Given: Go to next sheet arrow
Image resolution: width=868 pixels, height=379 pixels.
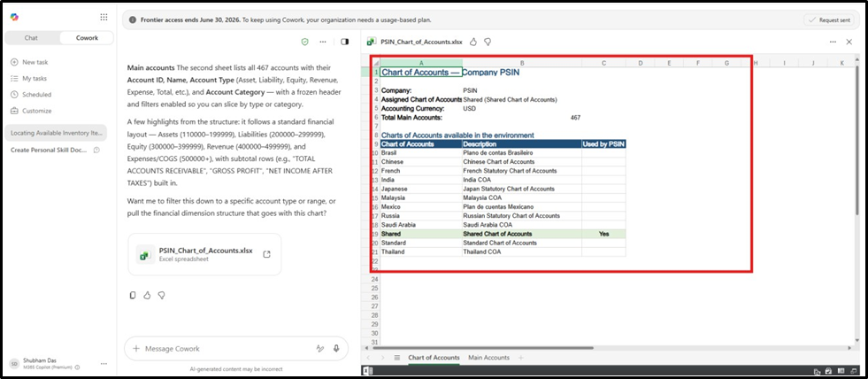Looking at the screenshot, I should point(382,358).
